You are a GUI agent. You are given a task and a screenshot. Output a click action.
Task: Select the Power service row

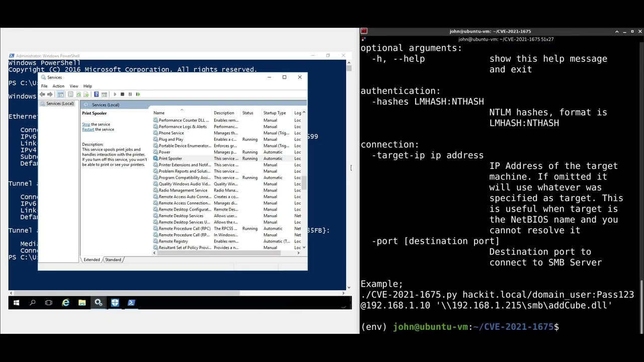[x=227, y=152]
